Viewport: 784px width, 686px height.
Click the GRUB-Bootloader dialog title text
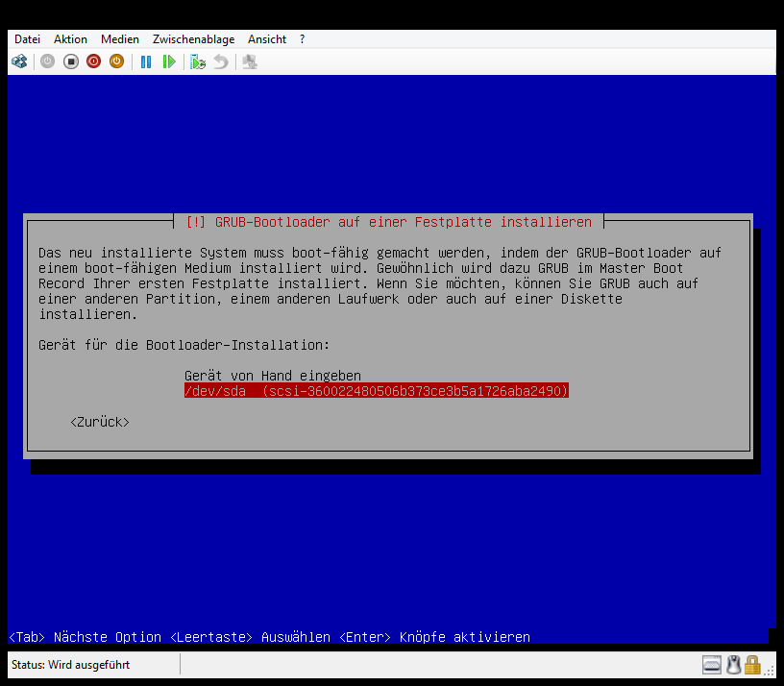(x=388, y=222)
